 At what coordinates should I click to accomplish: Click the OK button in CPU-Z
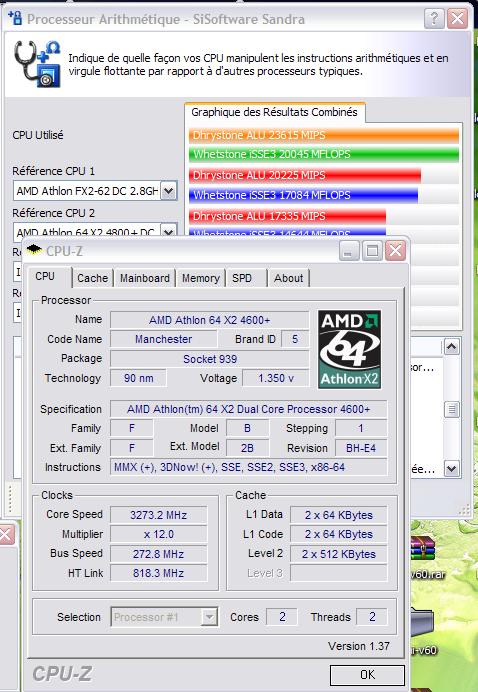[x=367, y=674]
